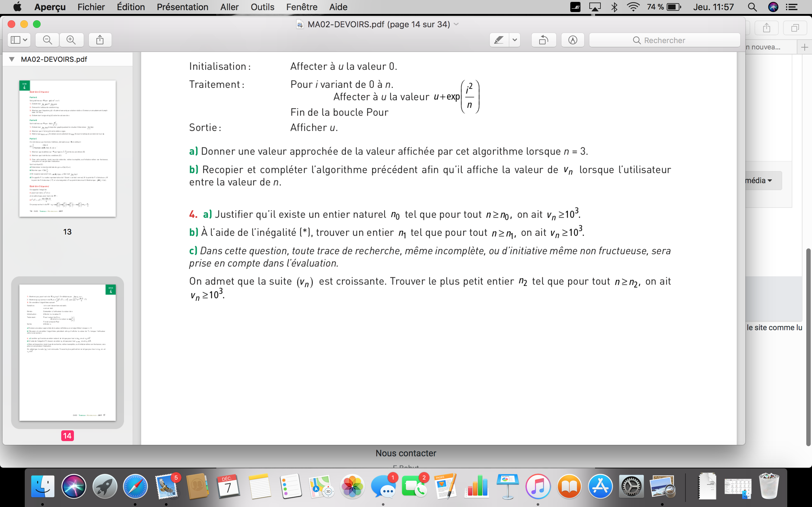Image resolution: width=812 pixels, height=507 pixels.
Task: Open Safari from the Dock
Action: click(135, 486)
